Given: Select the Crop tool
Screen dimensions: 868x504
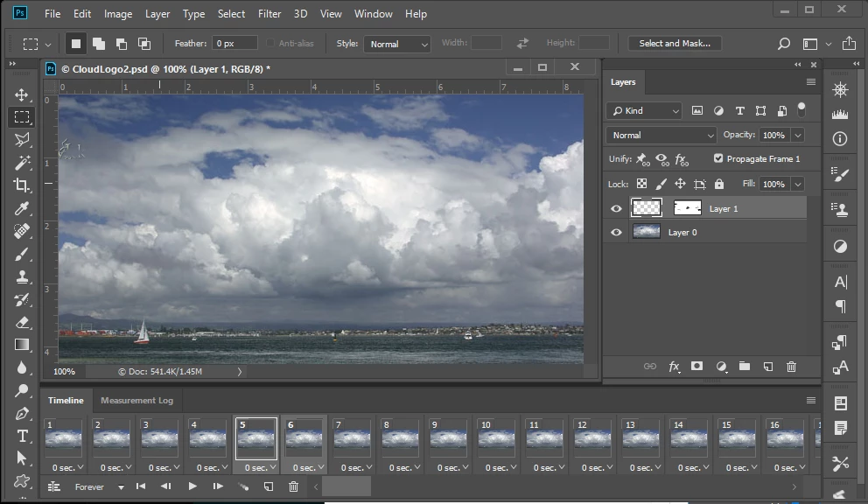Looking at the screenshot, I should pyautogui.click(x=22, y=185).
